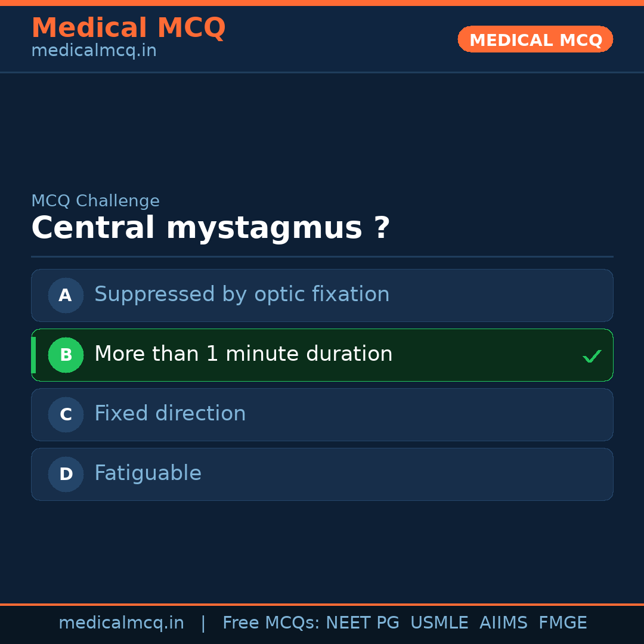Collapse the highlighted option B card

[322, 355]
